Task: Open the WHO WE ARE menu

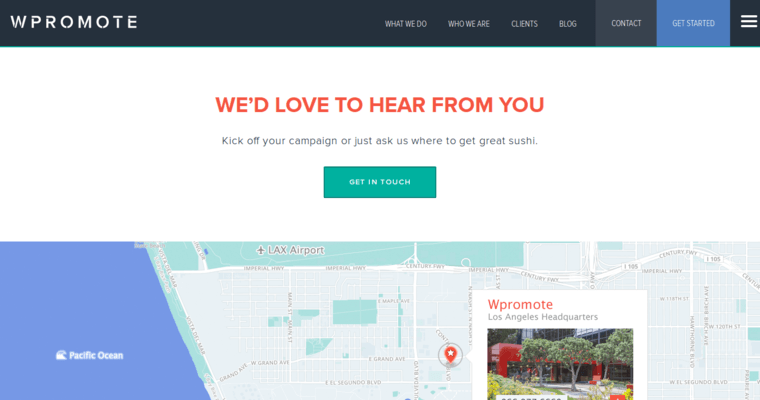Action: pyautogui.click(x=469, y=24)
